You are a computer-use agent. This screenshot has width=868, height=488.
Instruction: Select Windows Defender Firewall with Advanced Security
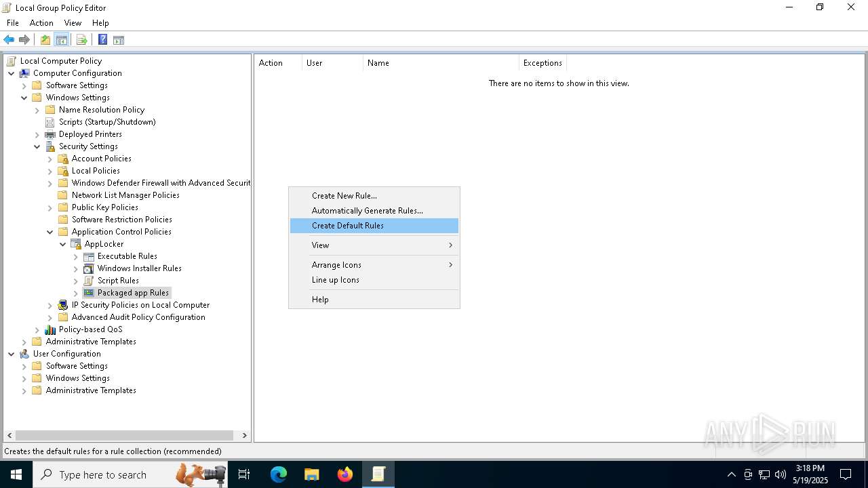(161, 183)
